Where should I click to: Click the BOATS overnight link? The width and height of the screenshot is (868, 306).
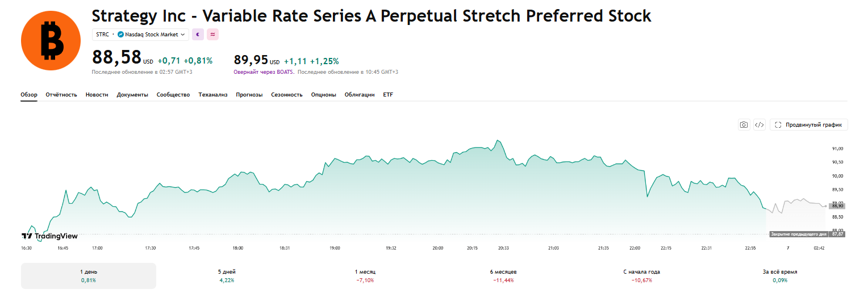(286, 72)
